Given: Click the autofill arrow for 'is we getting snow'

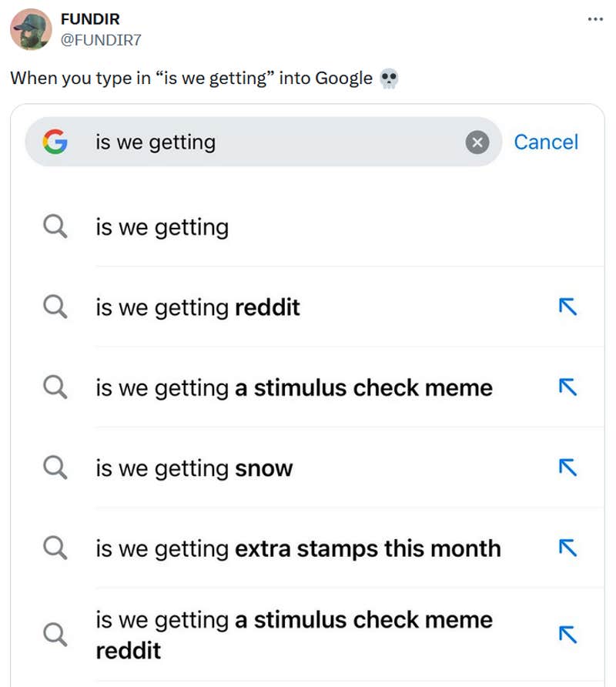Looking at the screenshot, I should (x=567, y=467).
